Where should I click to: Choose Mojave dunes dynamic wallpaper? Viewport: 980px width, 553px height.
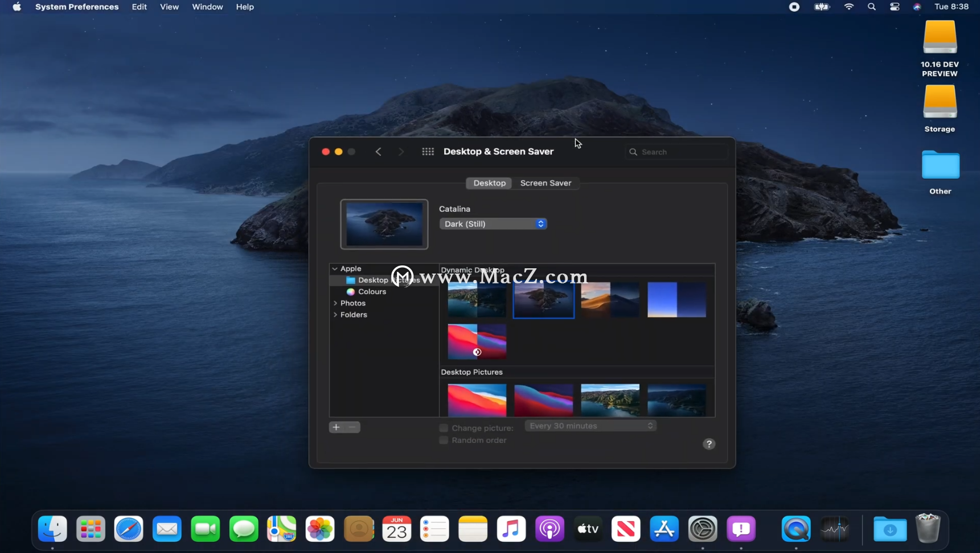(610, 300)
